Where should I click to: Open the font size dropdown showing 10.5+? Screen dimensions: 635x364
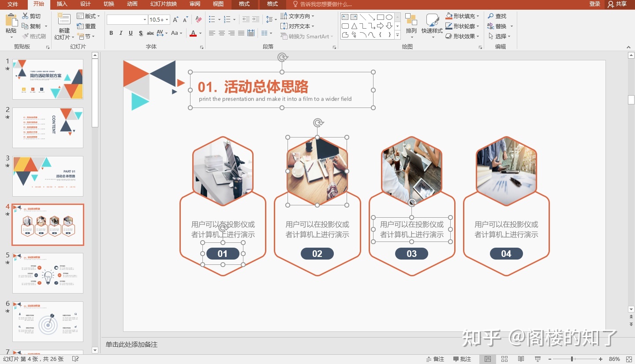point(159,19)
